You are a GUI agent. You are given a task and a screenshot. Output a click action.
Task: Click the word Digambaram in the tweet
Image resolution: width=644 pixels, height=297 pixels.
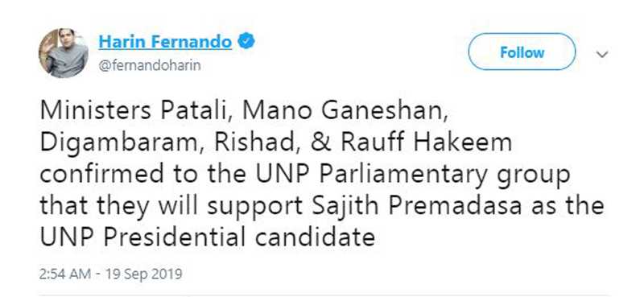(x=118, y=144)
